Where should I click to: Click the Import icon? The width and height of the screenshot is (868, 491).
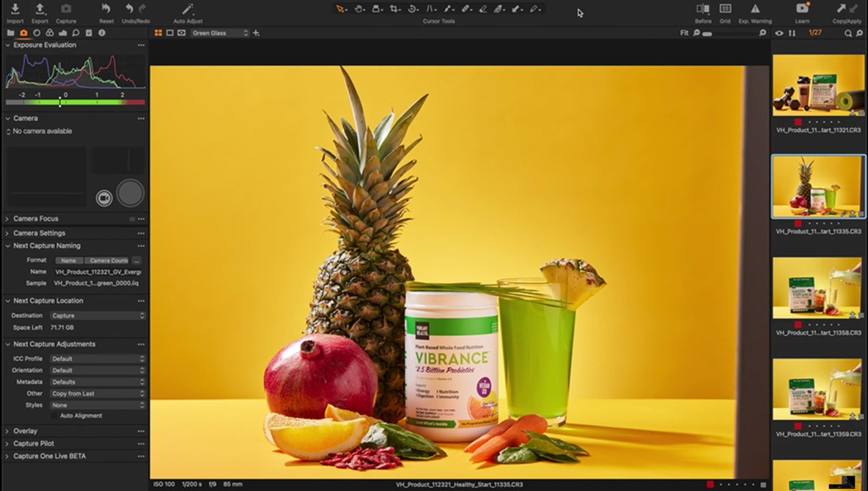point(15,9)
